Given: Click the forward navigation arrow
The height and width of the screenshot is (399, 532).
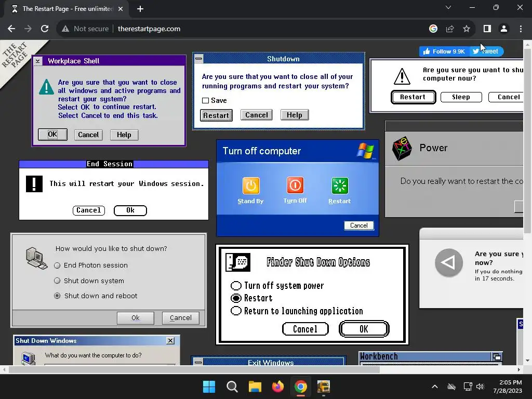Looking at the screenshot, I should pos(28,29).
